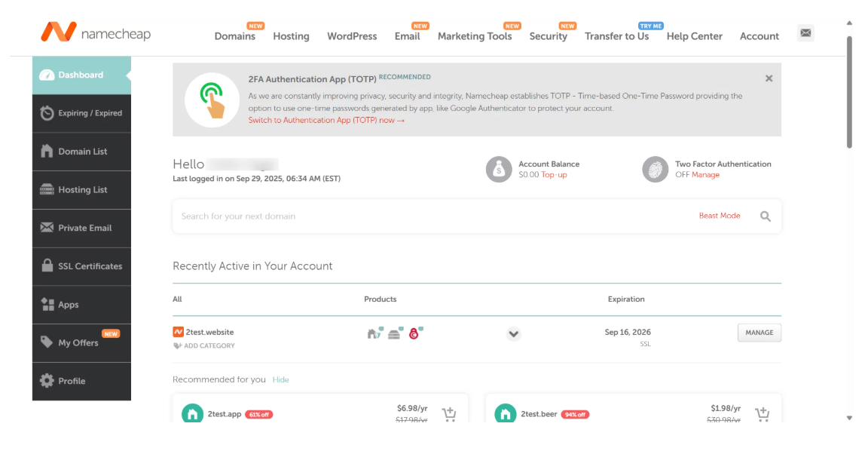The height and width of the screenshot is (451, 868).
Task: Open SSL Certificates section
Action: point(81,266)
